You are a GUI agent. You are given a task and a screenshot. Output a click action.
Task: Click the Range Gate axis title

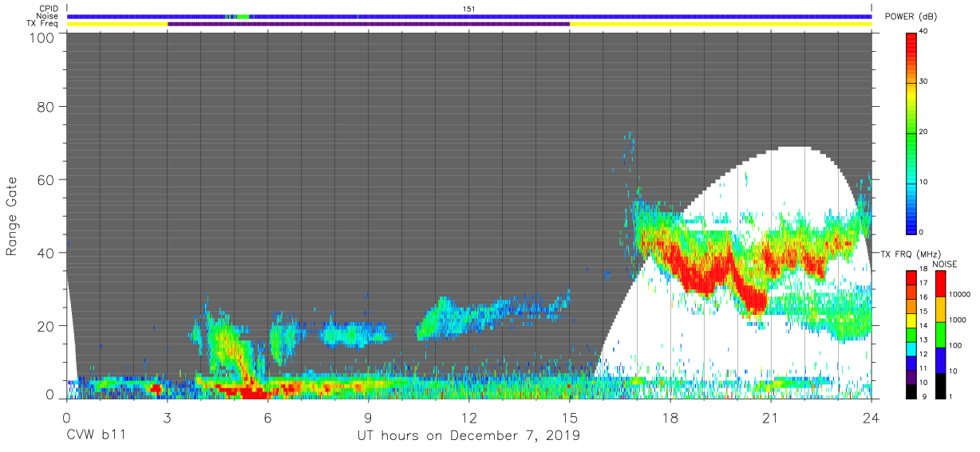(x=11, y=215)
